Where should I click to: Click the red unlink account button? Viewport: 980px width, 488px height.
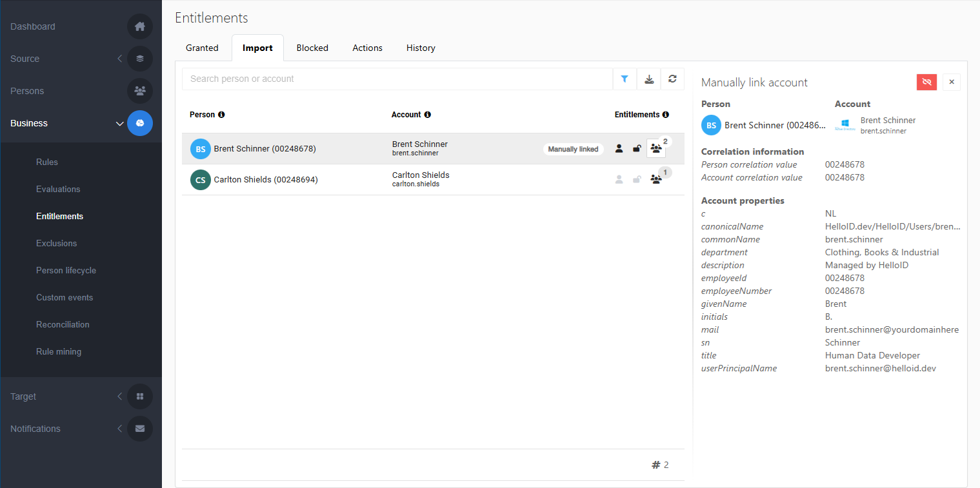[x=926, y=82]
